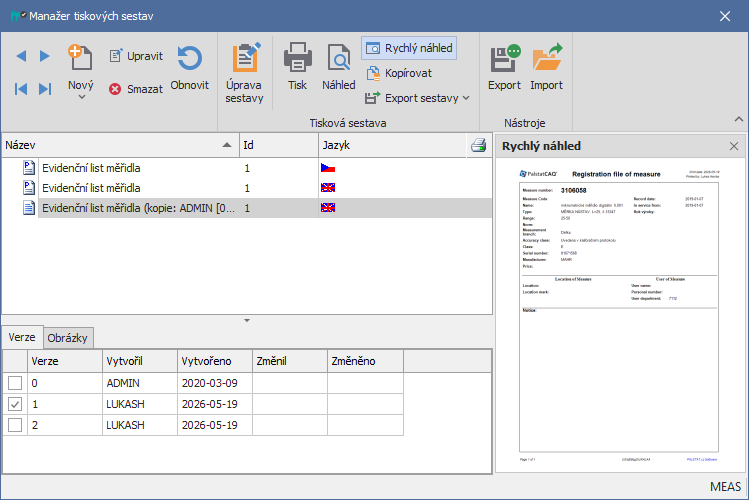
Task: Click Import tool icon
Action: pos(546,67)
